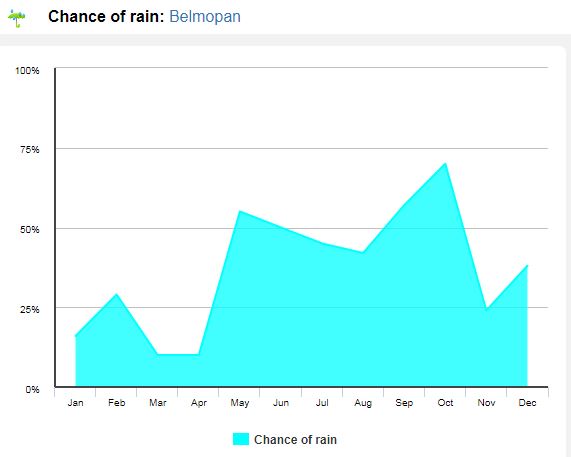The width and height of the screenshot is (571, 457).
Task: Click the Aug month label
Action: click(363, 403)
